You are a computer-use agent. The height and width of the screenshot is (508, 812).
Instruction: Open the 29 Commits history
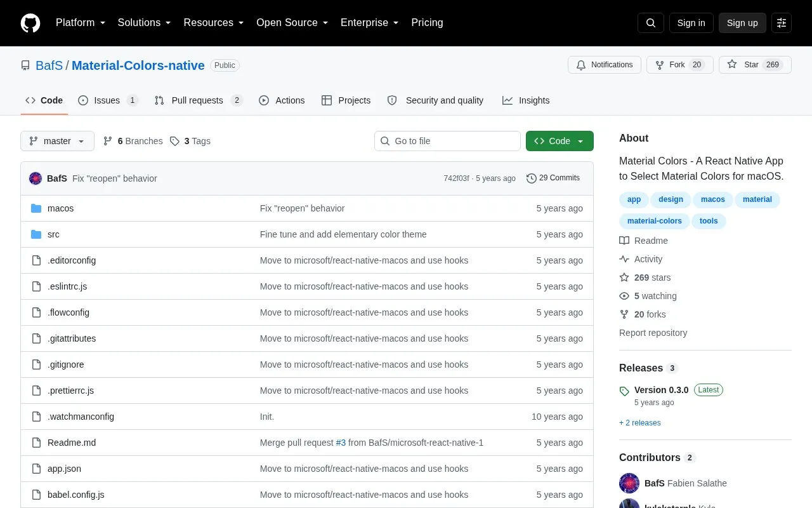553,178
